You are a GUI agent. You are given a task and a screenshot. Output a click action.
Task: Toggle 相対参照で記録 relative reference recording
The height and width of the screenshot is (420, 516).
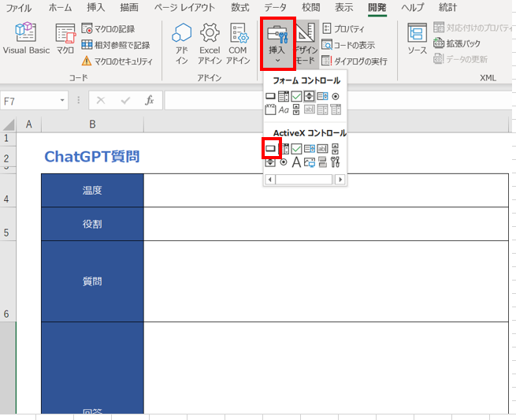(x=116, y=45)
